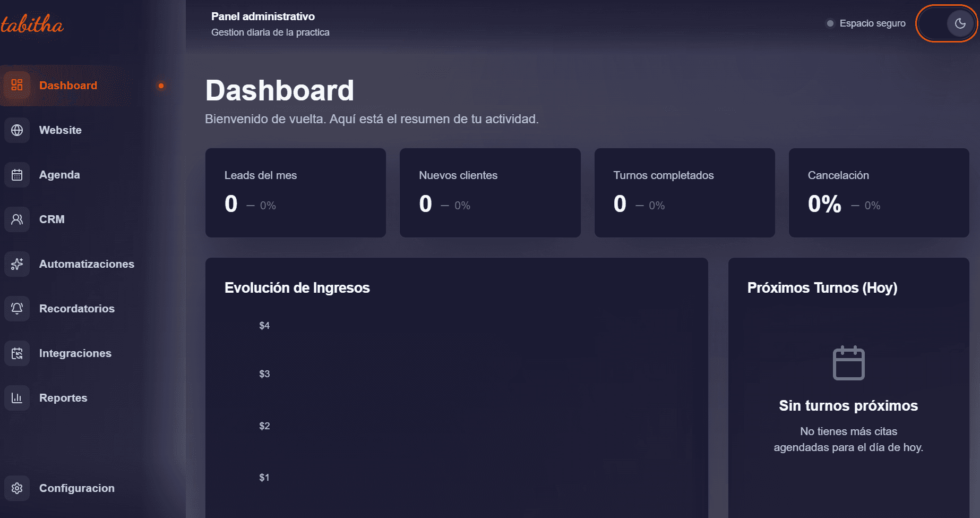Click the Automatizaciones sparkle icon
The height and width of the screenshot is (518, 980).
pyautogui.click(x=17, y=264)
